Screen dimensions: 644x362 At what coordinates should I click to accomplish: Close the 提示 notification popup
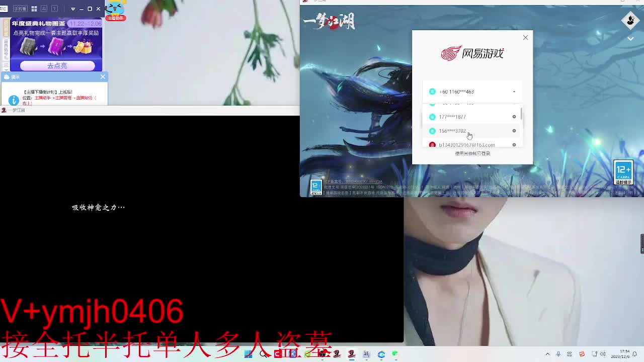pos(103,76)
